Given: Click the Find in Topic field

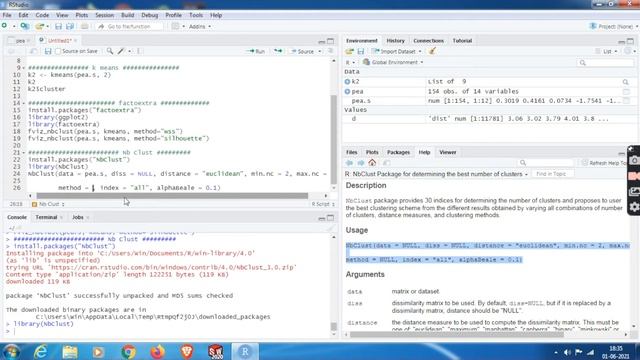Looking at the screenshot, I should point(552,174).
